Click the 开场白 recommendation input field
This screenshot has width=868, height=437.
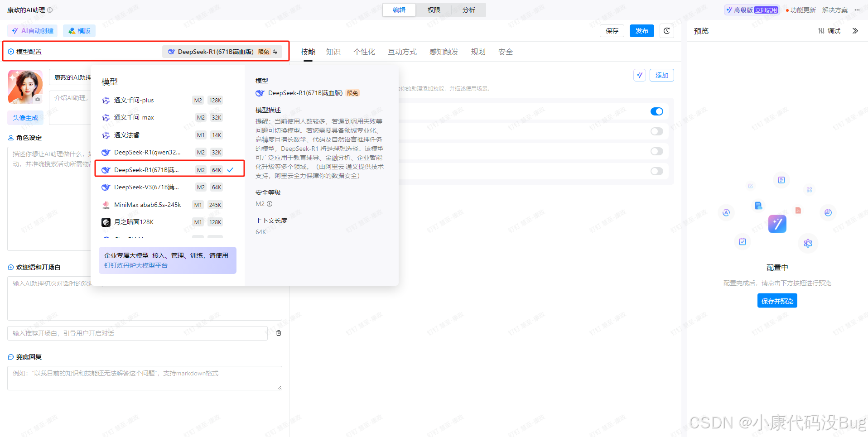coord(137,333)
